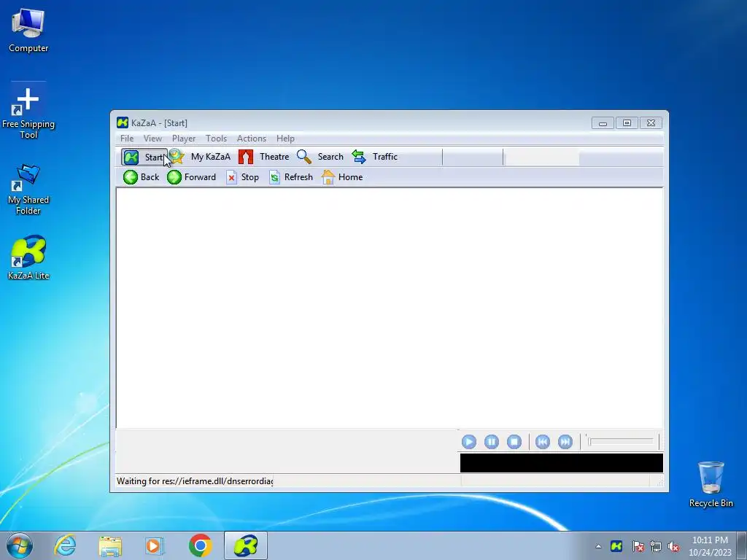The height and width of the screenshot is (560, 747).
Task: Open Google Chrome from the taskbar
Action: pos(200,545)
